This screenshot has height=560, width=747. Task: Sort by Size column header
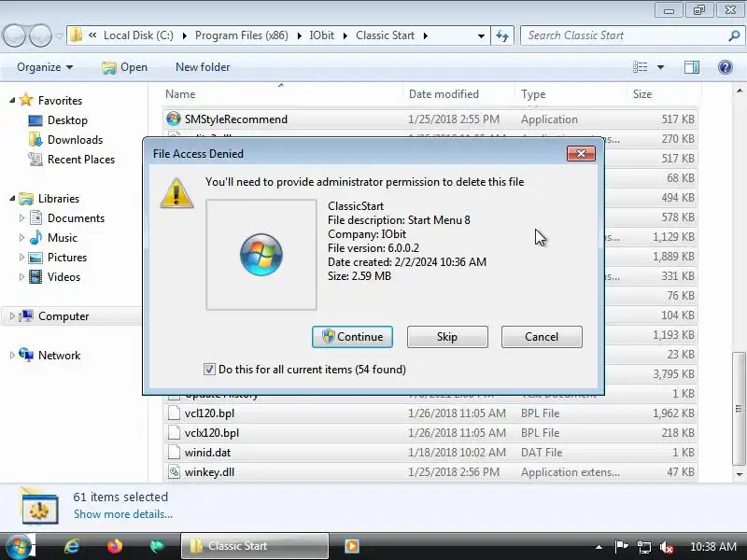pyautogui.click(x=664, y=94)
